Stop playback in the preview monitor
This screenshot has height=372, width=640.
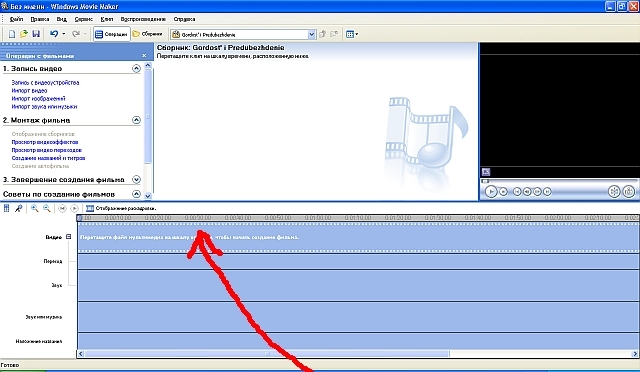pyautogui.click(x=504, y=192)
